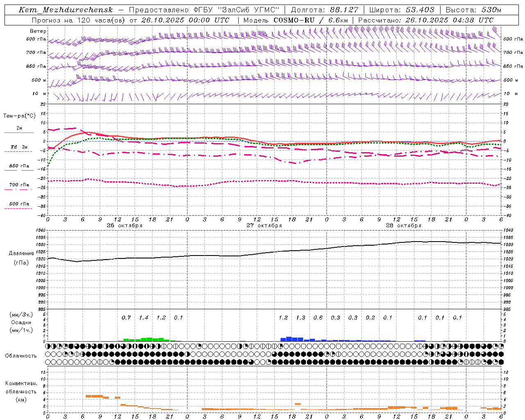
Task: Click the 10 м wind level label on left
Action: (x=39, y=94)
